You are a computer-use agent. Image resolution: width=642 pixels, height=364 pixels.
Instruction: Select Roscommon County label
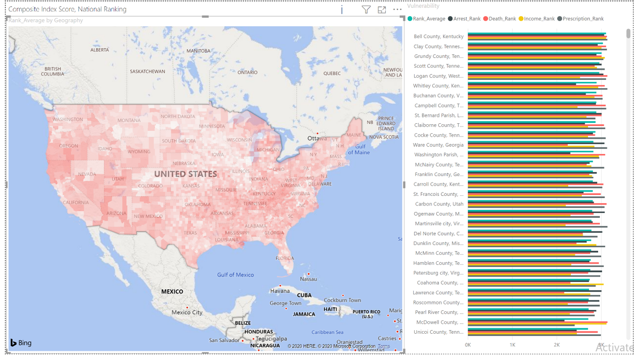[x=438, y=303]
